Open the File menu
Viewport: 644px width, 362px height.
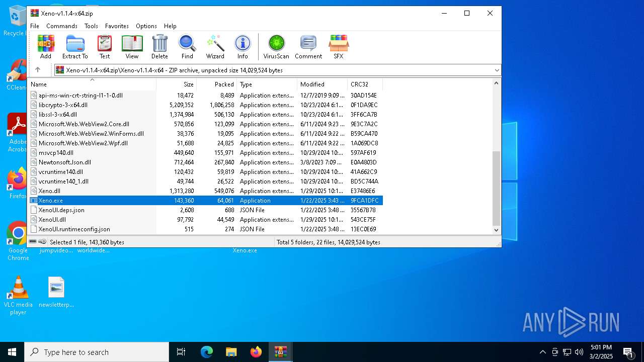point(35,26)
